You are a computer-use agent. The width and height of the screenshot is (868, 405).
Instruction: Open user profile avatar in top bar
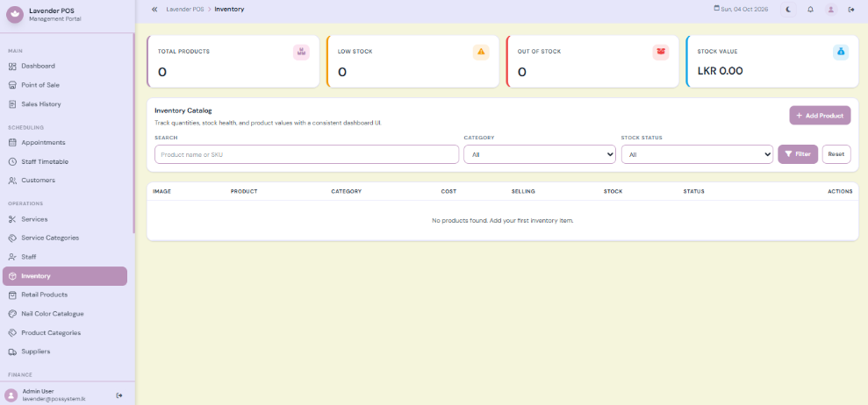click(831, 10)
